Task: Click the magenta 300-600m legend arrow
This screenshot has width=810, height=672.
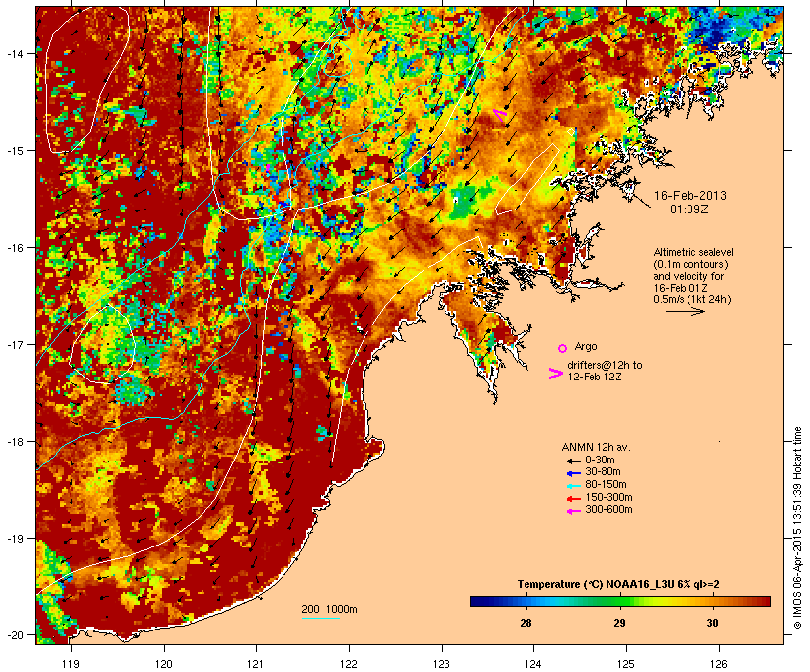Action: click(573, 511)
